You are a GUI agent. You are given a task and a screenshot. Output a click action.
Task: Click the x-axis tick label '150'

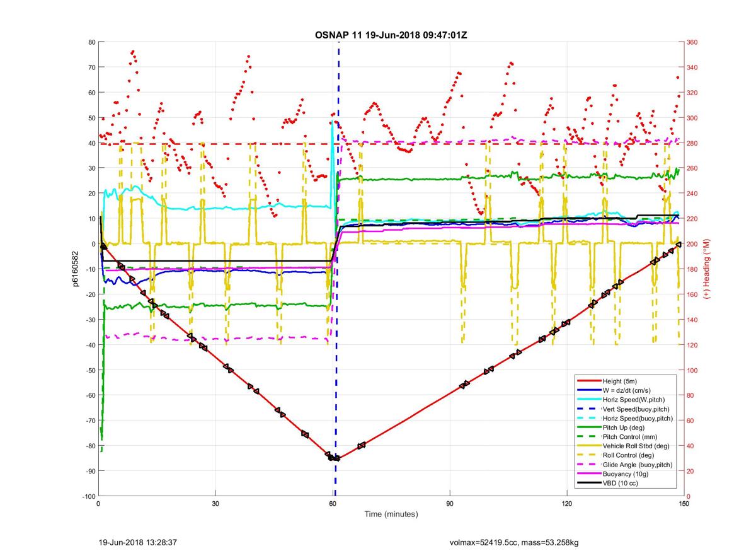tap(684, 504)
